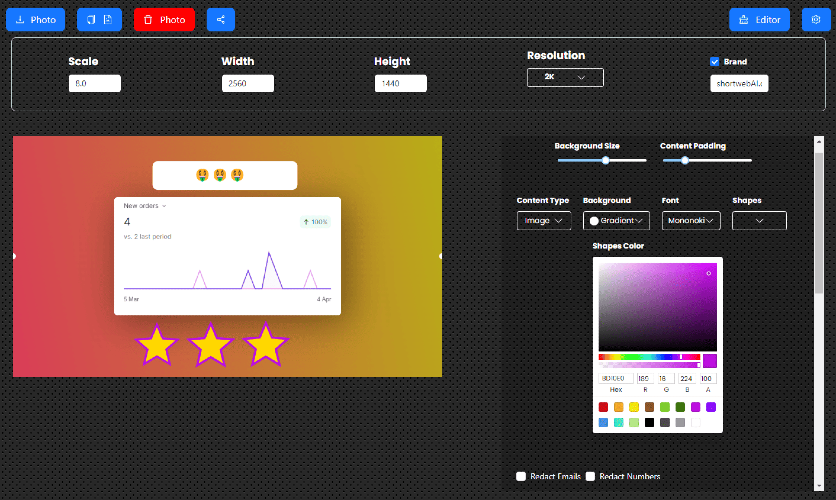Click the G color value field
This screenshot has width=836, height=500.
[666, 378]
